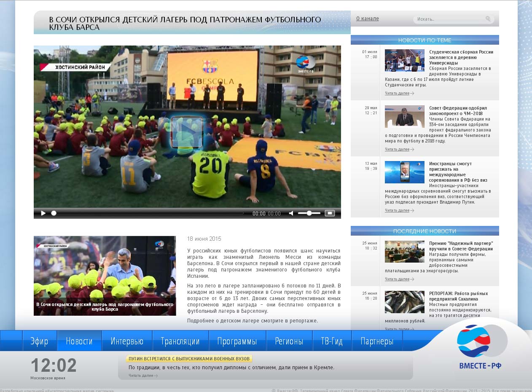532x392 pixels.
Task: Open the 'Регионы' navigation tab
Action: pyautogui.click(x=289, y=341)
